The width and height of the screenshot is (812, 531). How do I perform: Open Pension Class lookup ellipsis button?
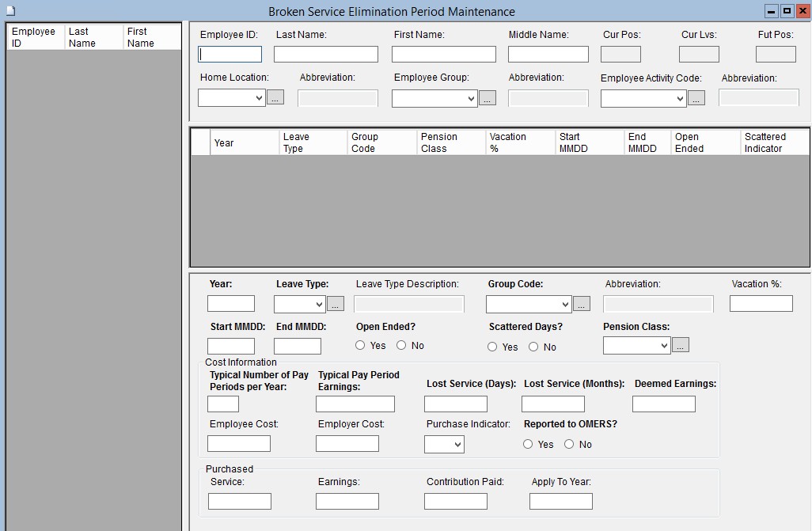[681, 345]
